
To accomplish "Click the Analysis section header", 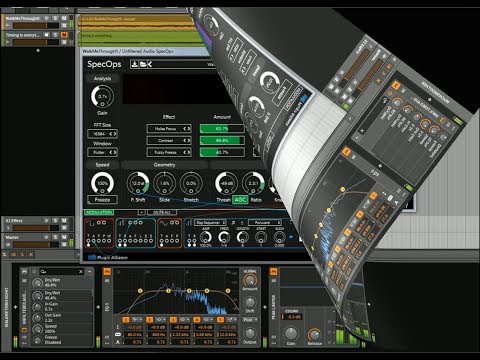I will (x=102, y=78).
